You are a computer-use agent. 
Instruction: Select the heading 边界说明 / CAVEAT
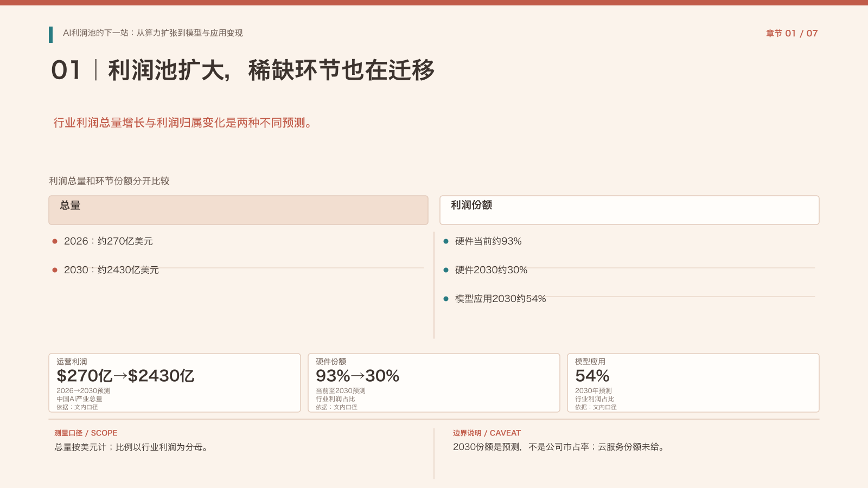tap(487, 433)
